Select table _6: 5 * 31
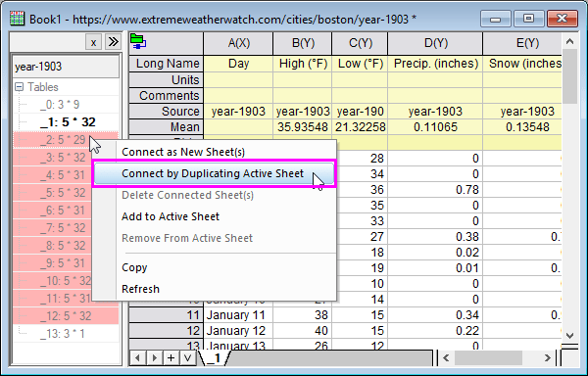Image resolution: width=588 pixels, height=376 pixels. [63, 211]
